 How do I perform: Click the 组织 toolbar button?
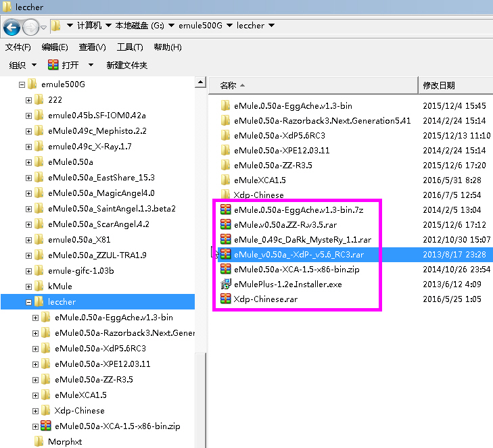click(22, 65)
